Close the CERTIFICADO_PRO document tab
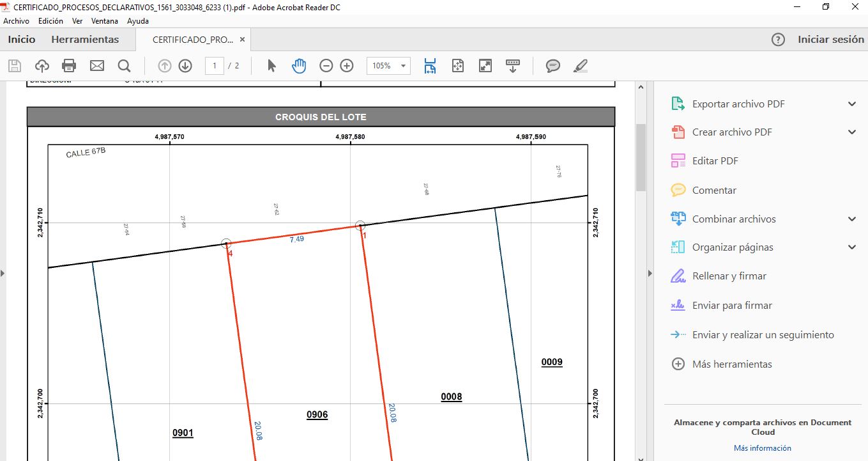 [x=242, y=40]
